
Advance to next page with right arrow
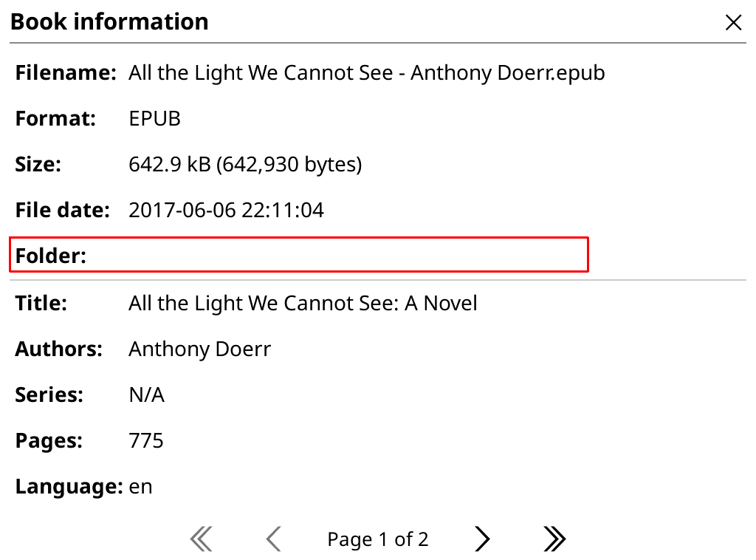481,539
